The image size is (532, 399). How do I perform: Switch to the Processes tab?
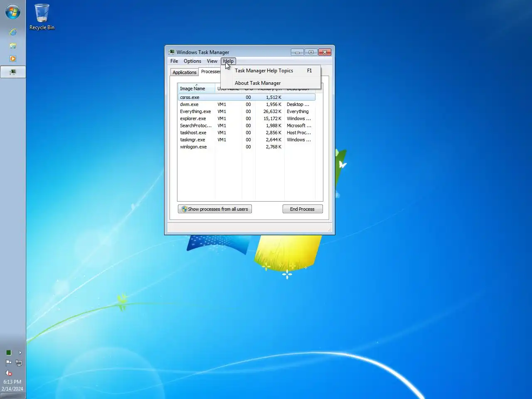pyautogui.click(x=210, y=71)
